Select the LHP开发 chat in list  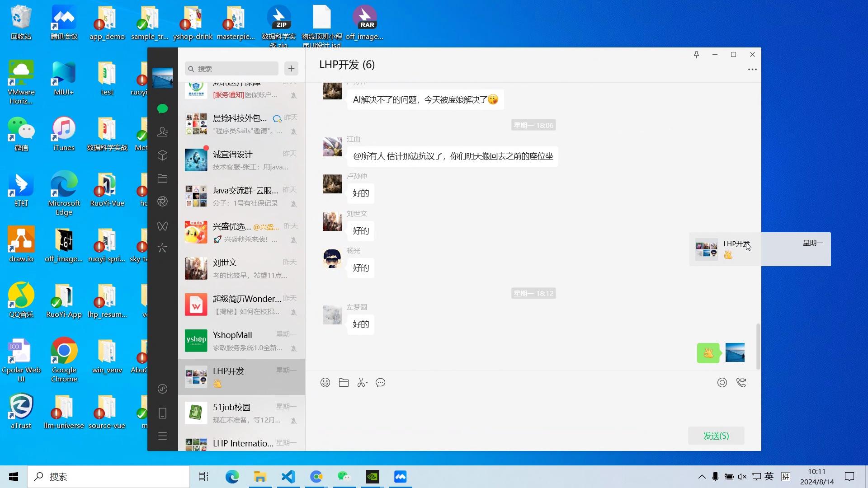pyautogui.click(x=241, y=377)
